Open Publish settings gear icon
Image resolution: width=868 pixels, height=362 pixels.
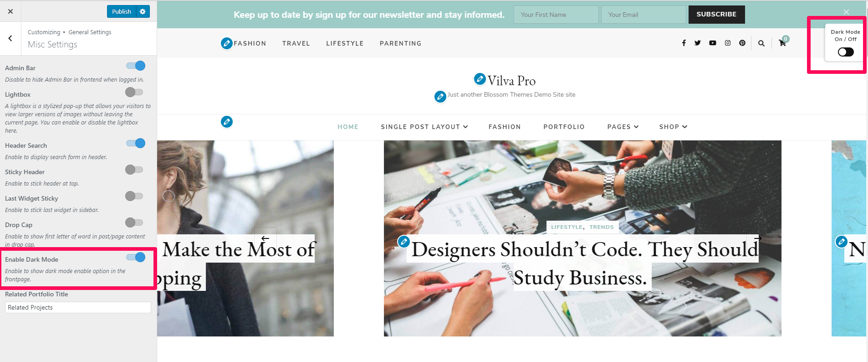[143, 11]
